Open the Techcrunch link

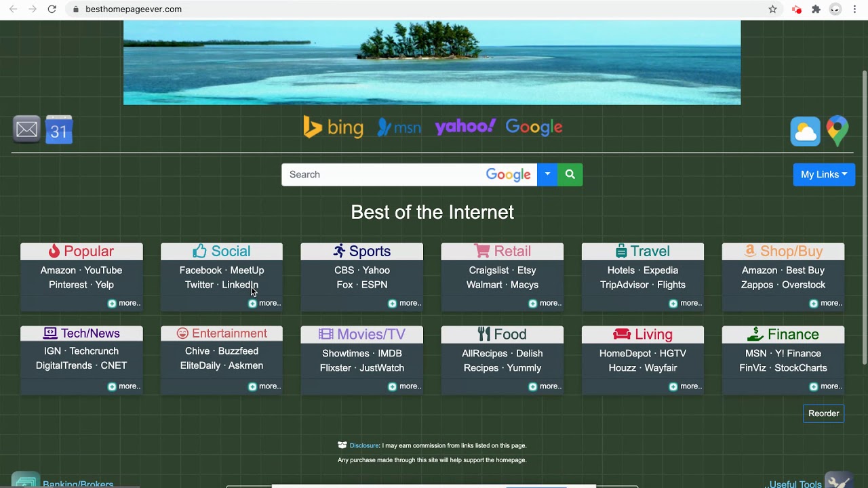click(94, 351)
